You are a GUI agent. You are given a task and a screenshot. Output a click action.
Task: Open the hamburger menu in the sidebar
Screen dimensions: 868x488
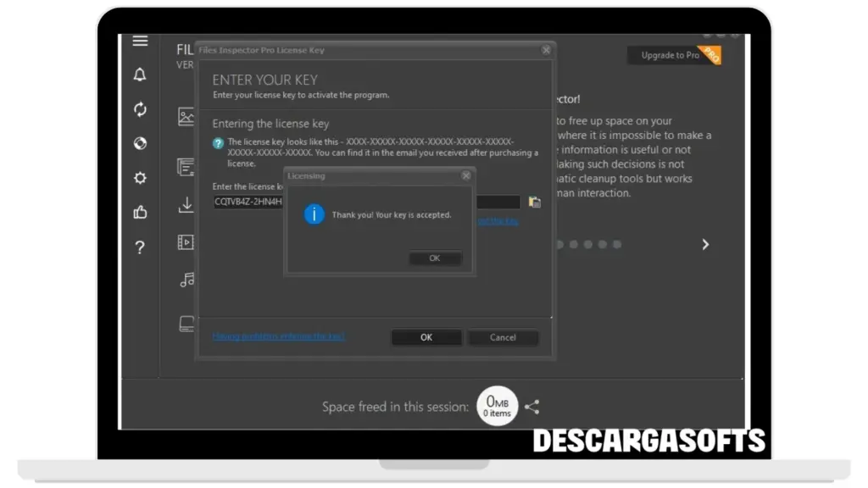tap(140, 42)
